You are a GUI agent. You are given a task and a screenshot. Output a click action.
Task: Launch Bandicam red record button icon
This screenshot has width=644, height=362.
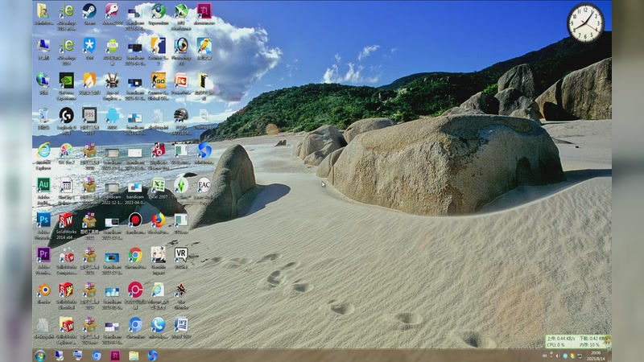[x=135, y=220]
